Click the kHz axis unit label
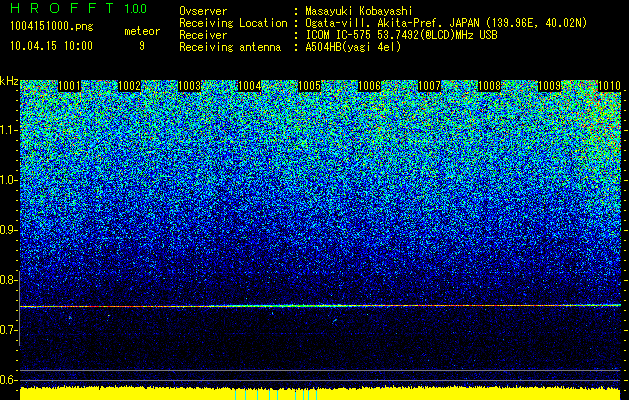Screen dimensions: 629x400 (9, 81)
